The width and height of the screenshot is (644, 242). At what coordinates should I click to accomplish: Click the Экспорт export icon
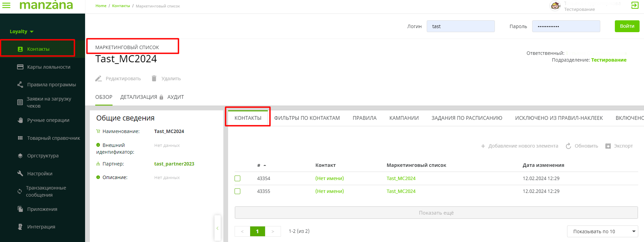tap(608, 146)
